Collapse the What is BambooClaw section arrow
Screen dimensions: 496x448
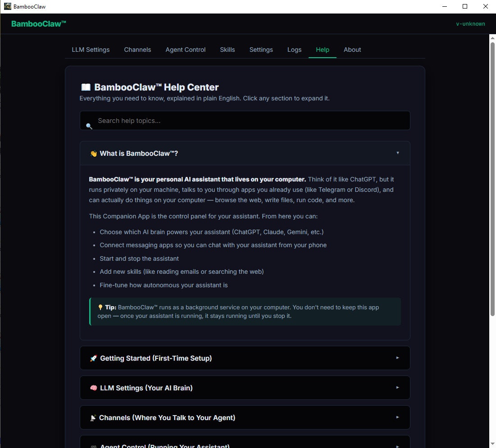point(398,153)
